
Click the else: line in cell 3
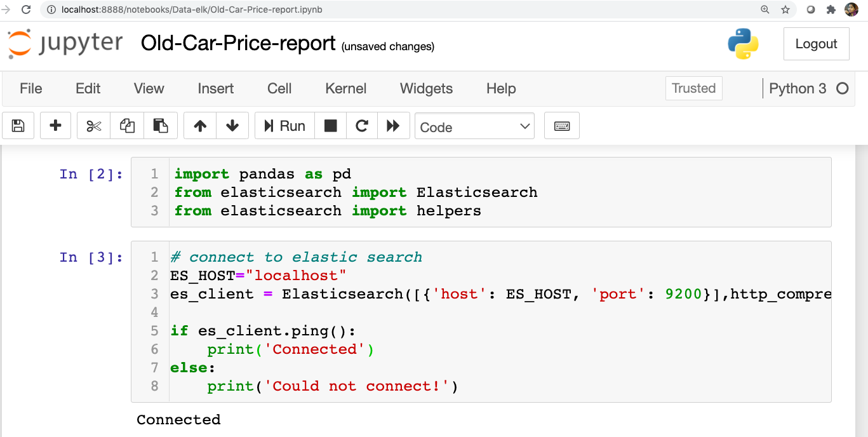coord(193,368)
